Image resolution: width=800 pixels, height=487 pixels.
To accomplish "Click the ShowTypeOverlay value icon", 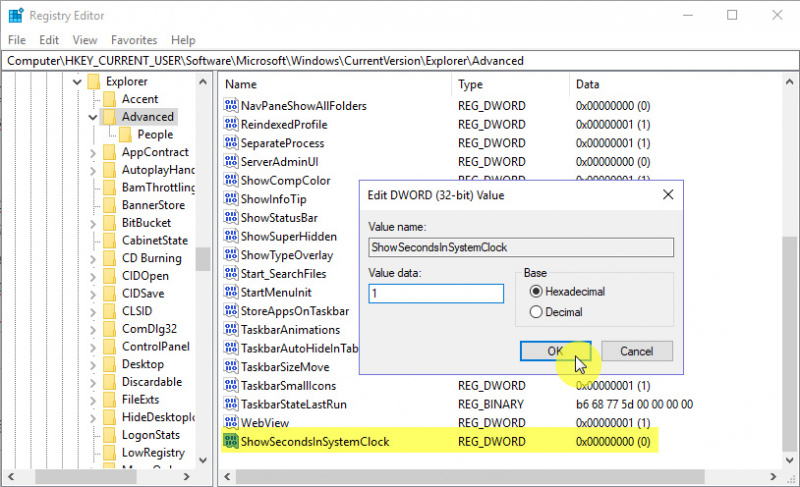I will click(x=231, y=255).
